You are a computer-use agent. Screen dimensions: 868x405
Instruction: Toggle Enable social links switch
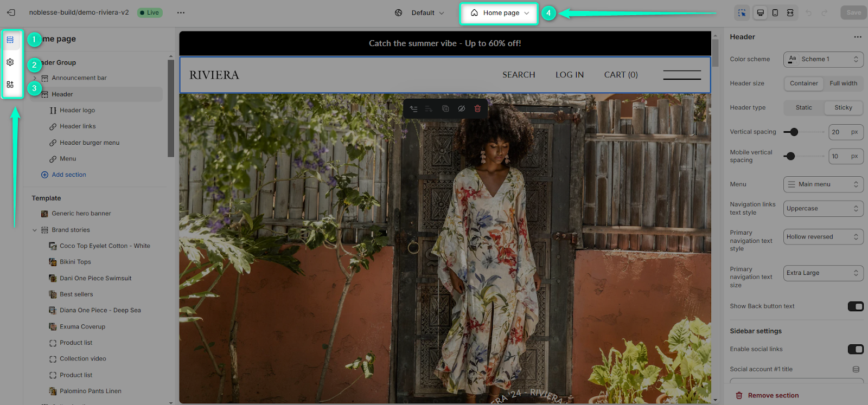(x=856, y=349)
